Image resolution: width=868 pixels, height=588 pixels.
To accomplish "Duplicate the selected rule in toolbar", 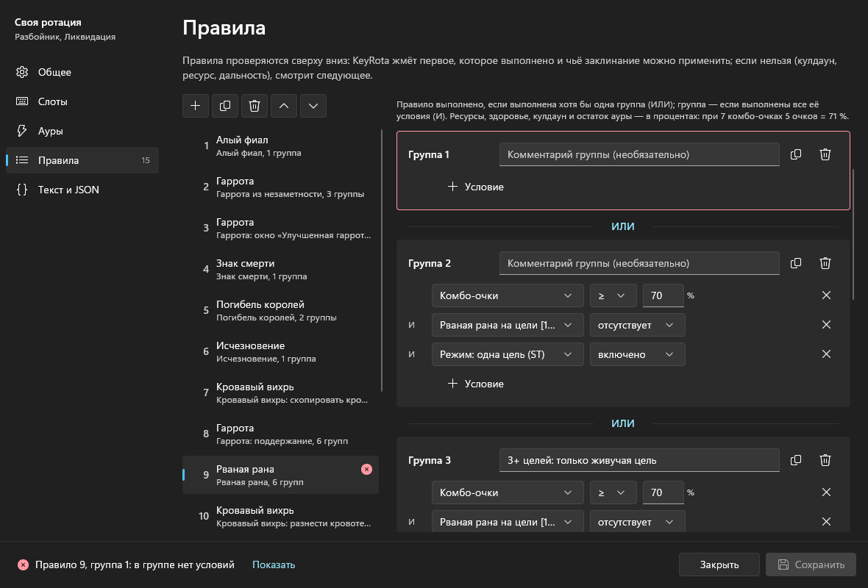I will (225, 106).
